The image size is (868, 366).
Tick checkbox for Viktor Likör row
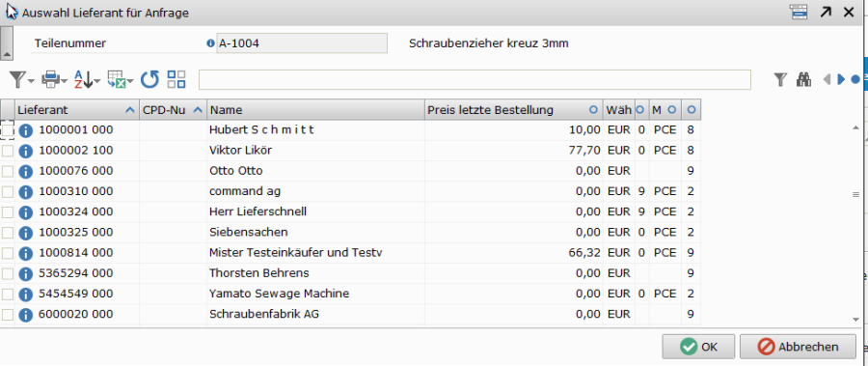click(7, 151)
